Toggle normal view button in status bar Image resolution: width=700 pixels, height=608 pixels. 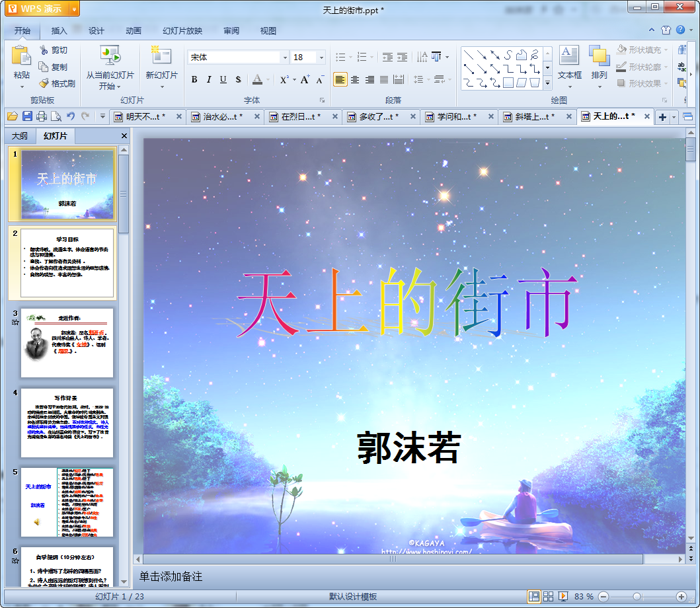pyautogui.click(x=533, y=596)
